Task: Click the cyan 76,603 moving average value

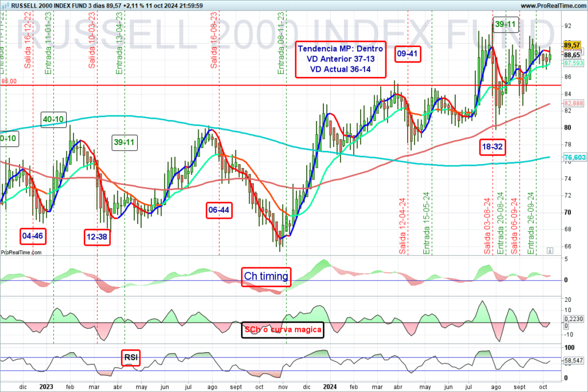Action: [x=575, y=157]
